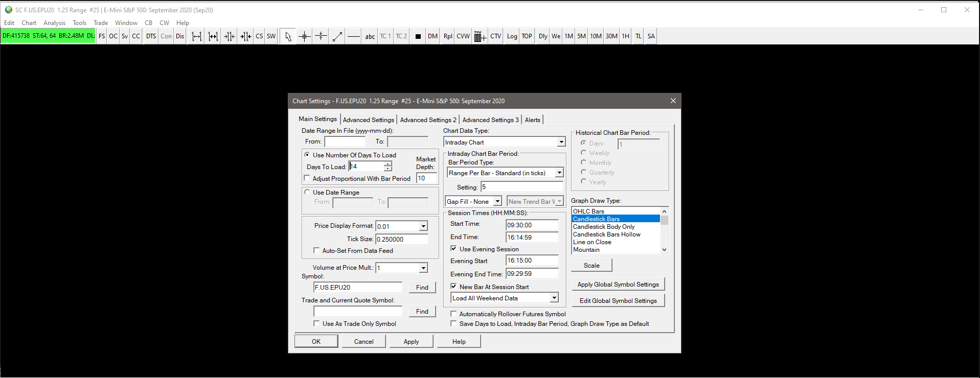Expand the Bar Period Type dropdown
Image resolution: width=980 pixels, height=378 pixels.
click(559, 173)
